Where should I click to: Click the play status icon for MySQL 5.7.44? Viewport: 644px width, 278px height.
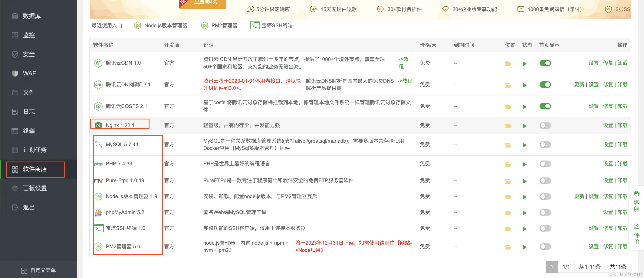(x=525, y=145)
